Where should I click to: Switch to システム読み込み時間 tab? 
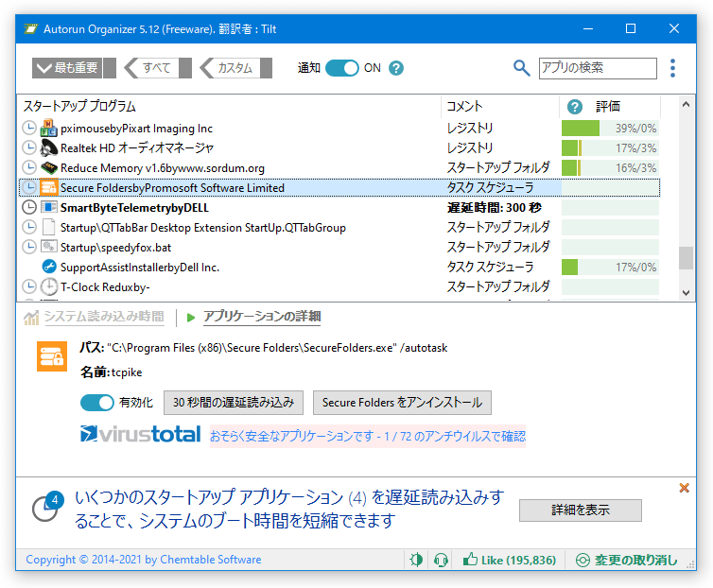(104, 317)
